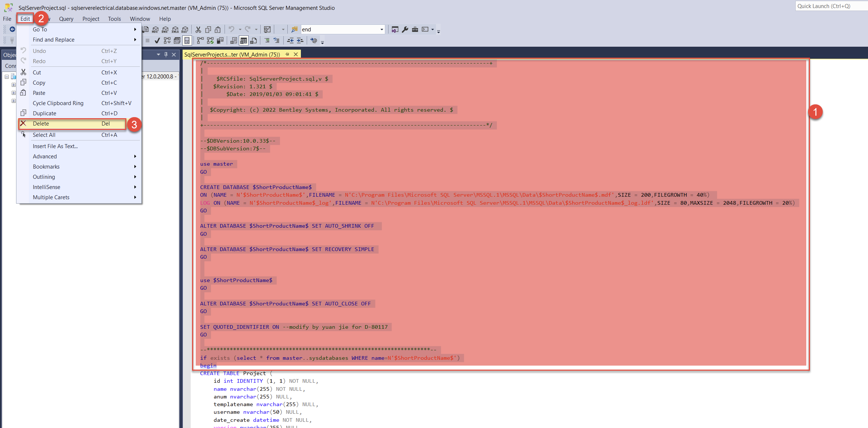Screen dimensions: 868x428
Task: Click the DMX query toolbar icon
Action: tap(165, 30)
